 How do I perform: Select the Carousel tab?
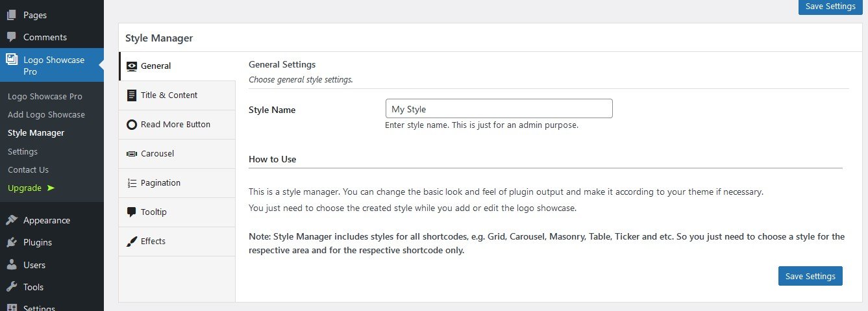(177, 153)
